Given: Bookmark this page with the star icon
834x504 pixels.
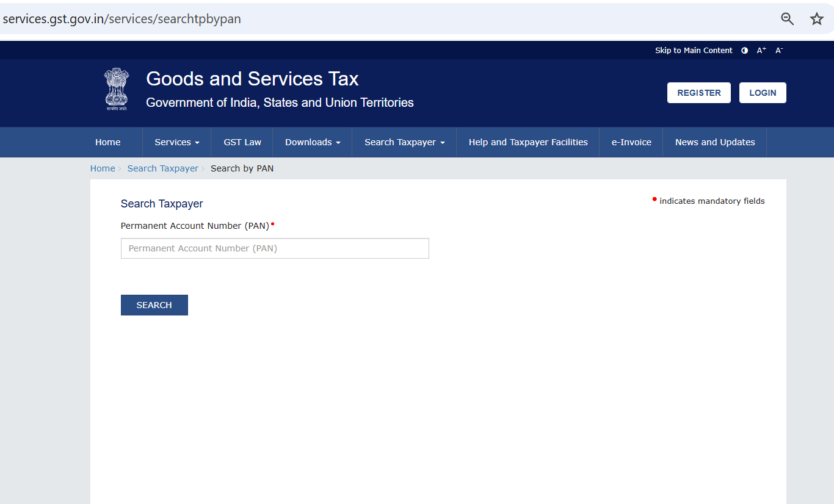Looking at the screenshot, I should (816, 19).
